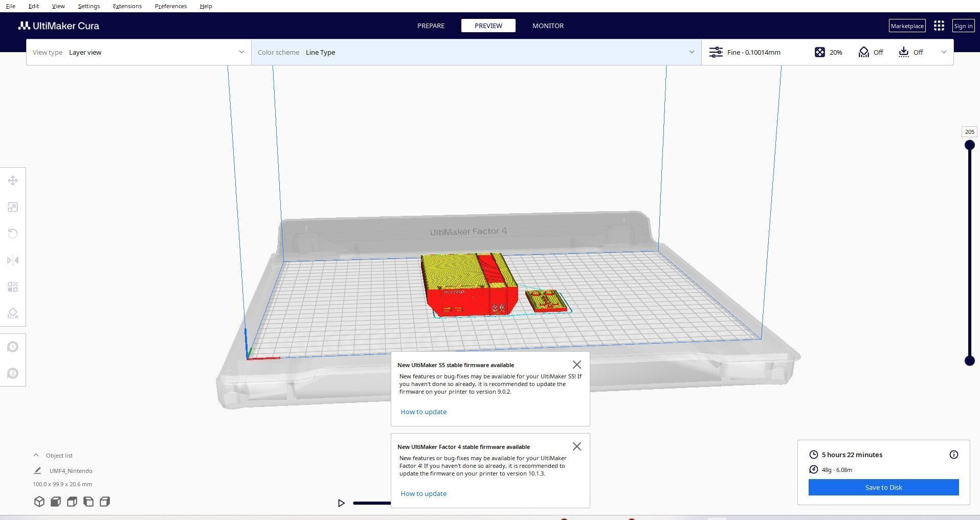Click the UltiMaker Cura logo
The image size is (980, 520).
pos(59,26)
